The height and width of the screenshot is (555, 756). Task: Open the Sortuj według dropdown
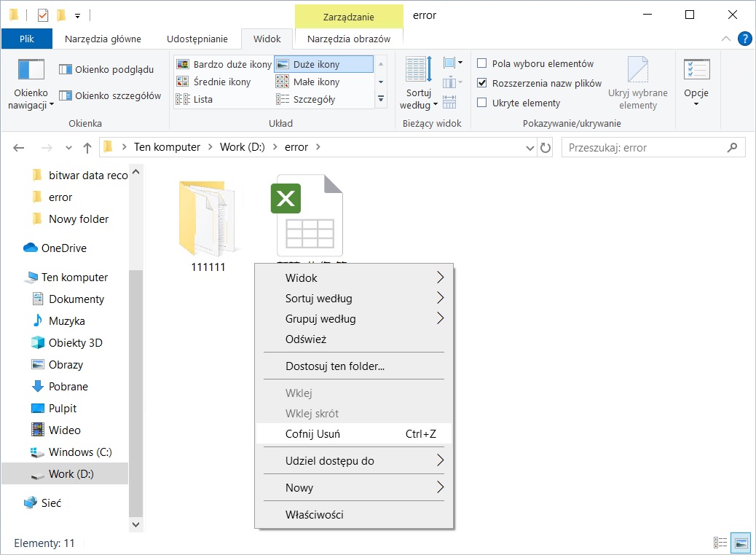[x=419, y=99]
